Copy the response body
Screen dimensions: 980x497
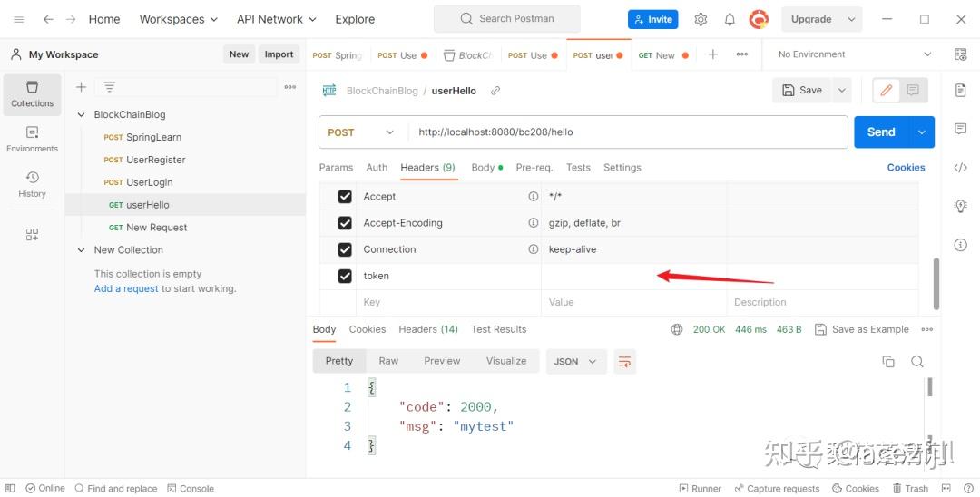pos(888,362)
